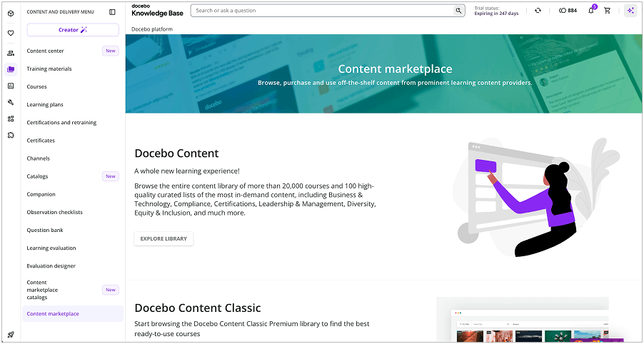Open Certifications and retraining item
This screenshot has height=344, width=644.
(73, 122)
